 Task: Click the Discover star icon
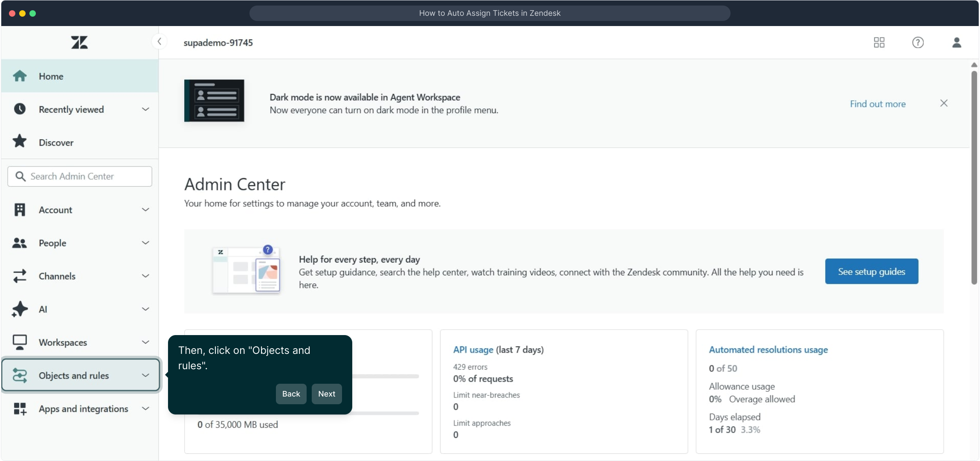[20, 142]
